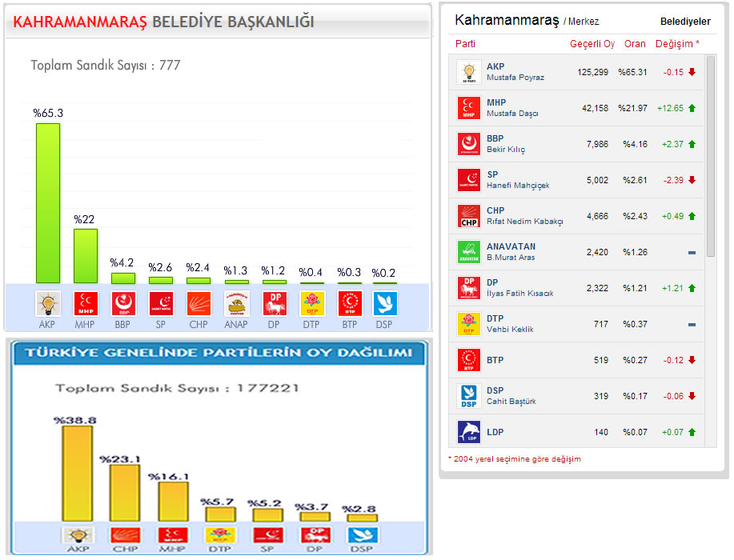
Task: Click candidate name Cahit Baştürk
Action: pyautogui.click(x=511, y=402)
